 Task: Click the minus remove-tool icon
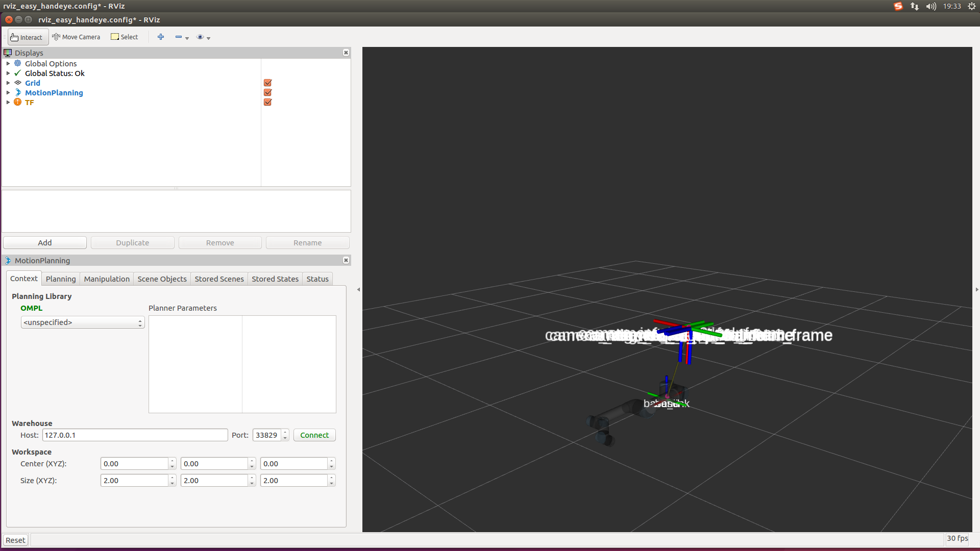[x=179, y=37]
